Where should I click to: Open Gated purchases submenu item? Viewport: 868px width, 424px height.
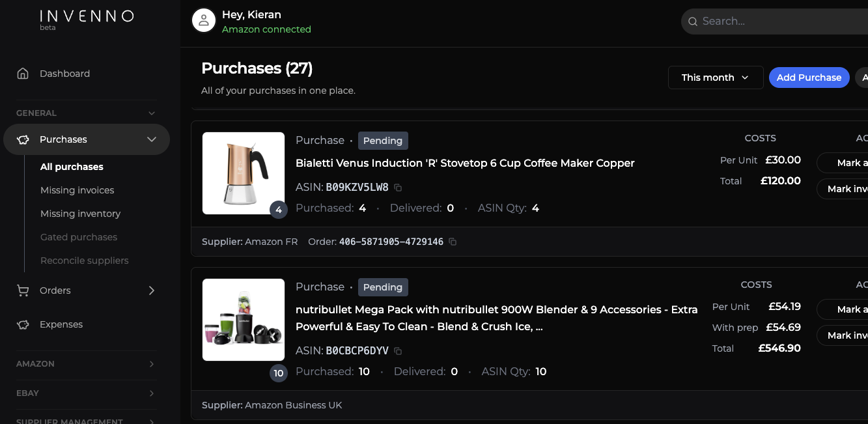79,237
